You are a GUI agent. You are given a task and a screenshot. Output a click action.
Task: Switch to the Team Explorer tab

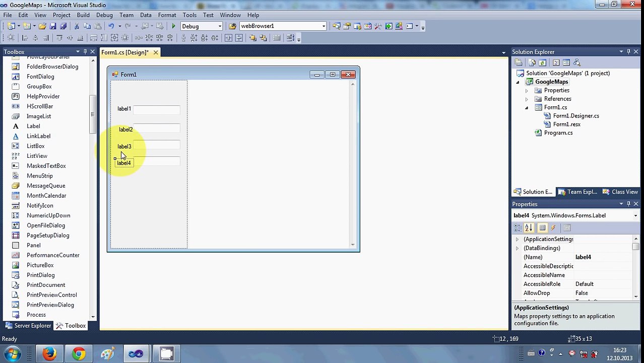point(577,192)
